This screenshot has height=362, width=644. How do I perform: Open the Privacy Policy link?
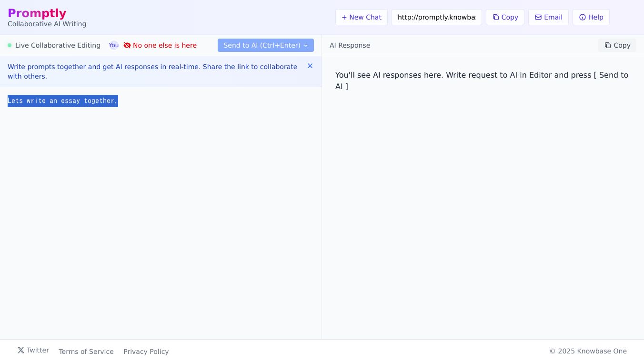146,352
